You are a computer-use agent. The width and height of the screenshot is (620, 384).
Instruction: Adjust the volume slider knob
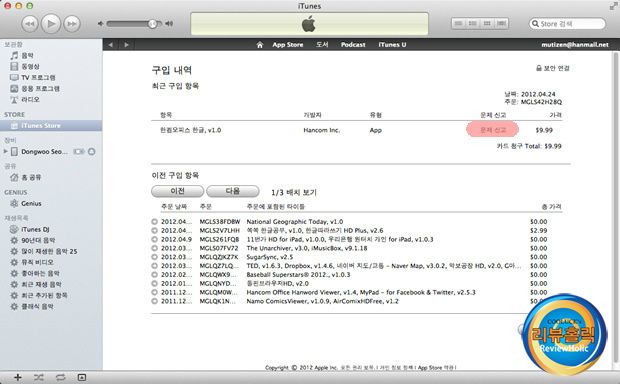pyautogui.click(x=152, y=24)
